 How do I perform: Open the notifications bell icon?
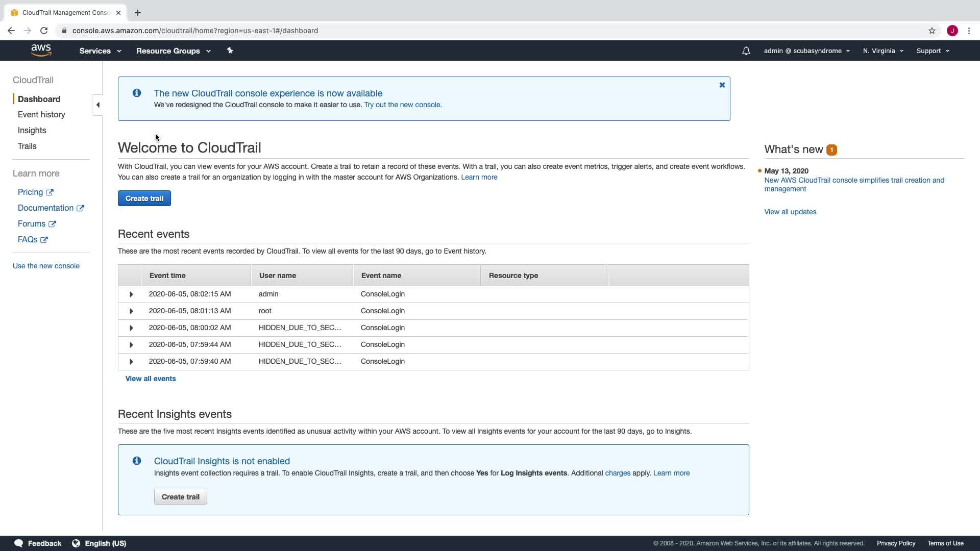pos(746,51)
